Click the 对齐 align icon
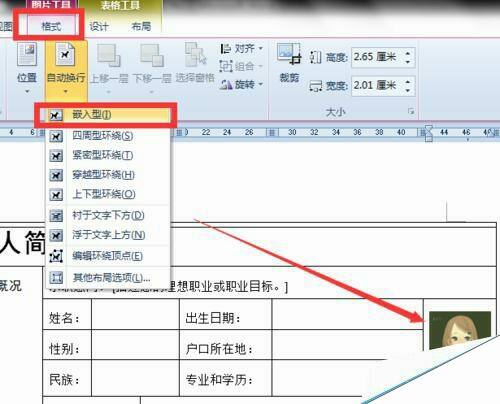The image size is (500, 404). click(226, 49)
